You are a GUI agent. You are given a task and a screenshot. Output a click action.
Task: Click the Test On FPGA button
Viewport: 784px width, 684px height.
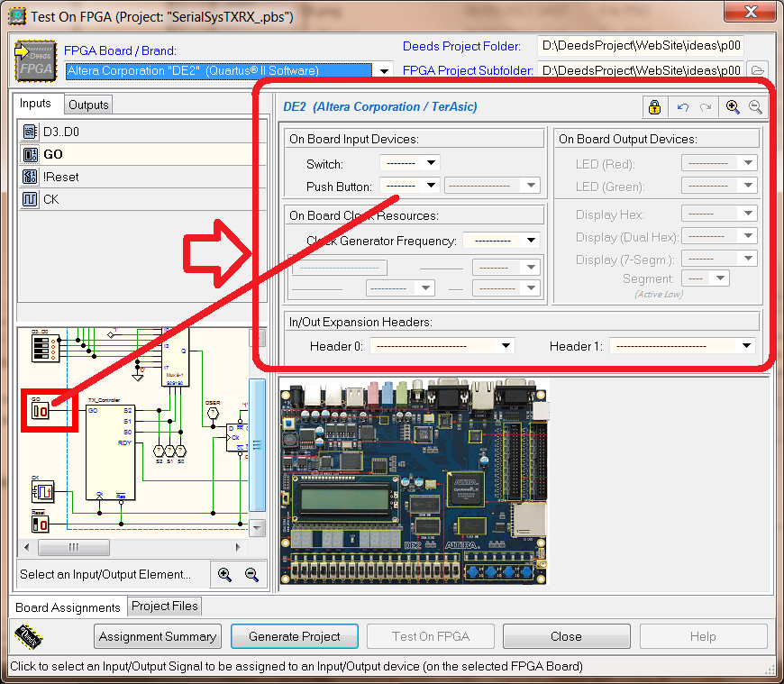(x=431, y=636)
